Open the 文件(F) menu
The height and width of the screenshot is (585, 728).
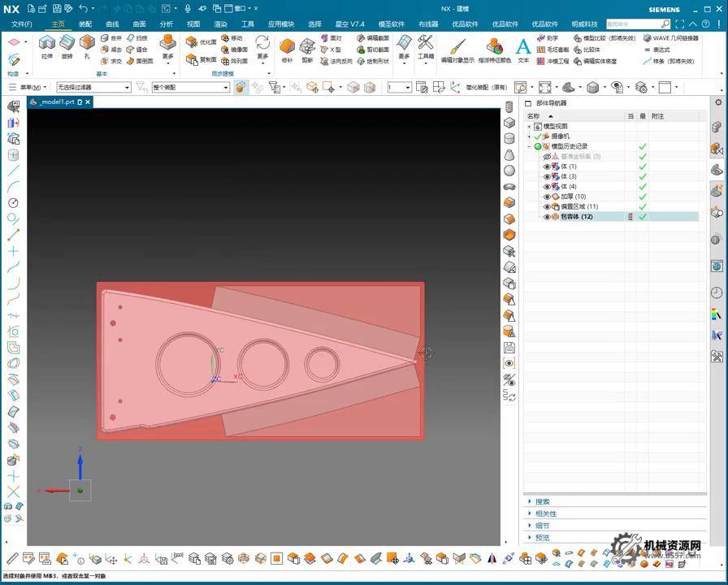tap(22, 24)
